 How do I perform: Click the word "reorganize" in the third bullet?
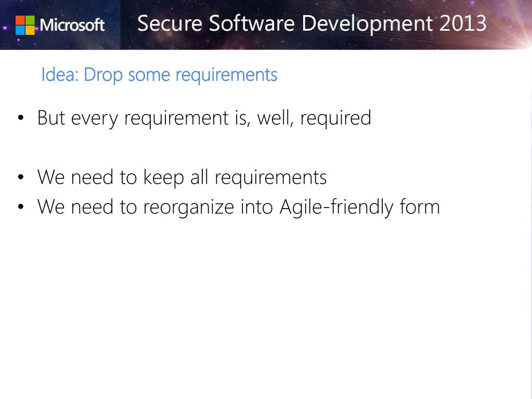[189, 208]
